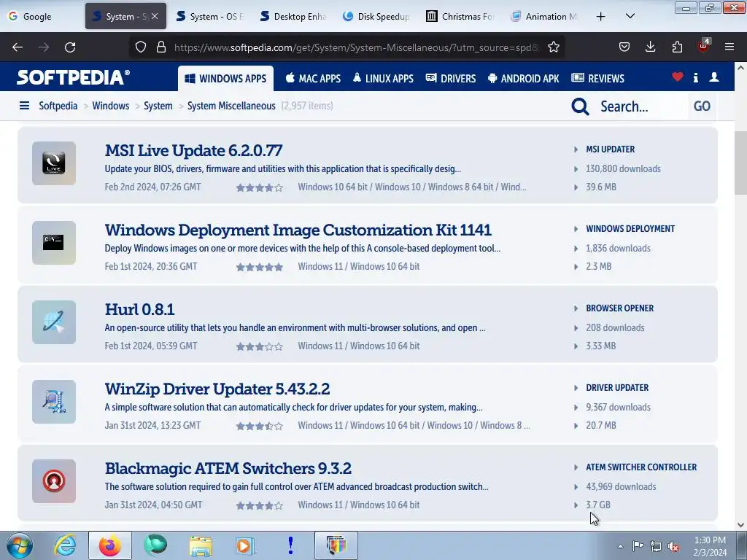Click the System Miscellaneous breadcrumb
Viewport: 747px width, 560px height.
click(231, 106)
